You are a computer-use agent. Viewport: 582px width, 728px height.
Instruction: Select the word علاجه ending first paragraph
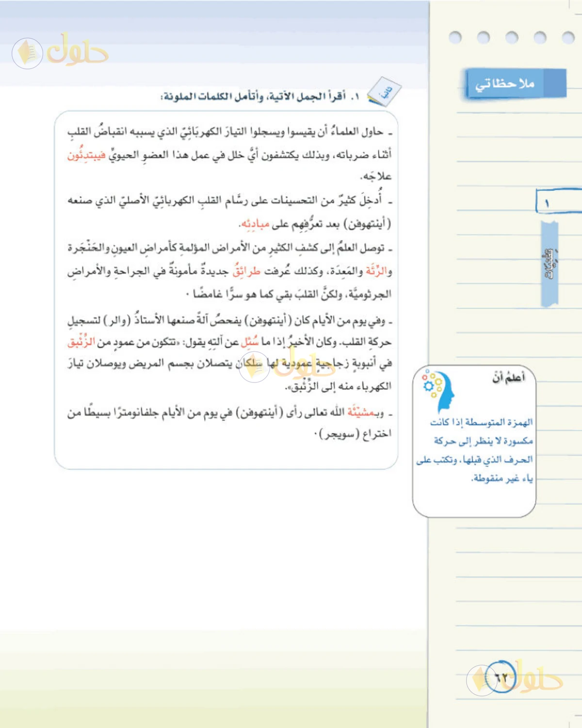point(376,176)
